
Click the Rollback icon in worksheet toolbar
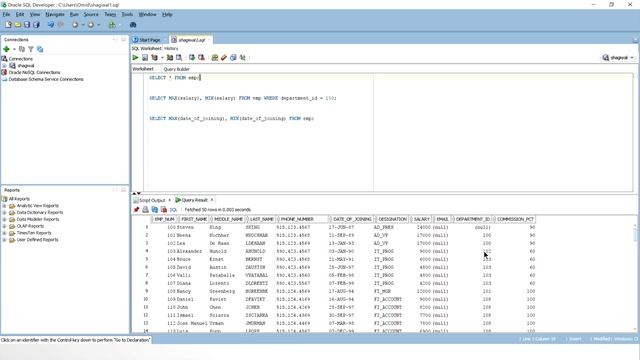click(x=201, y=58)
